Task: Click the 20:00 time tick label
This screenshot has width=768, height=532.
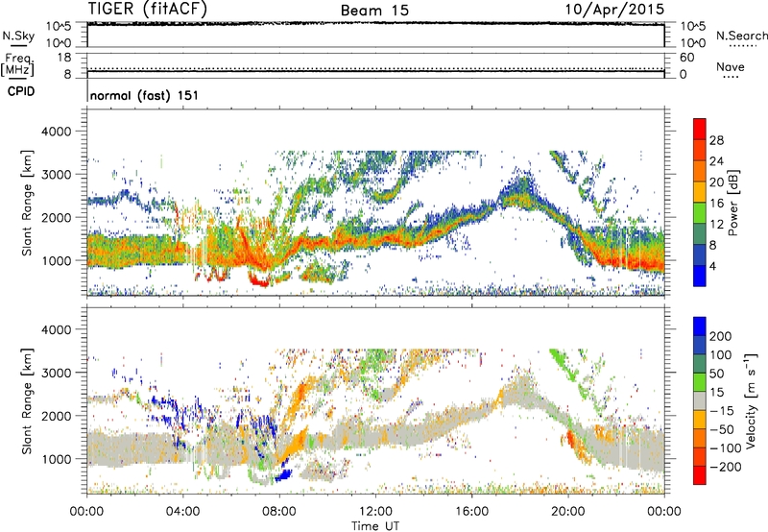Action: click(567, 512)
